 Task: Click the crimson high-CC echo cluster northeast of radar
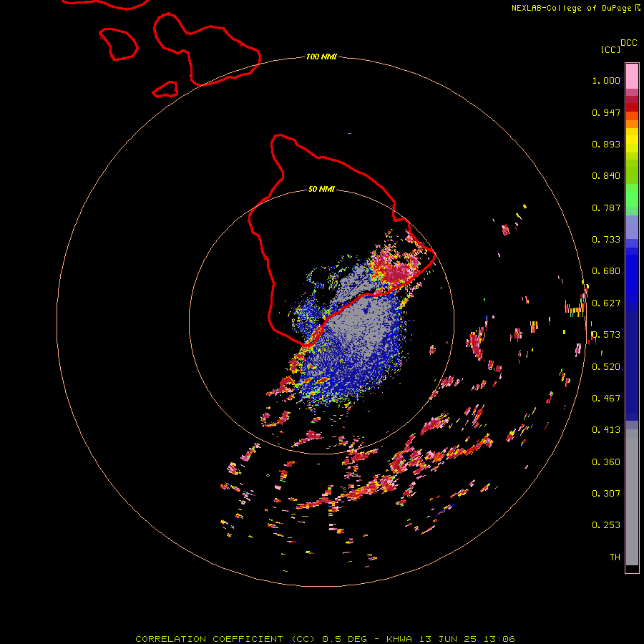[x=396, y=271]
